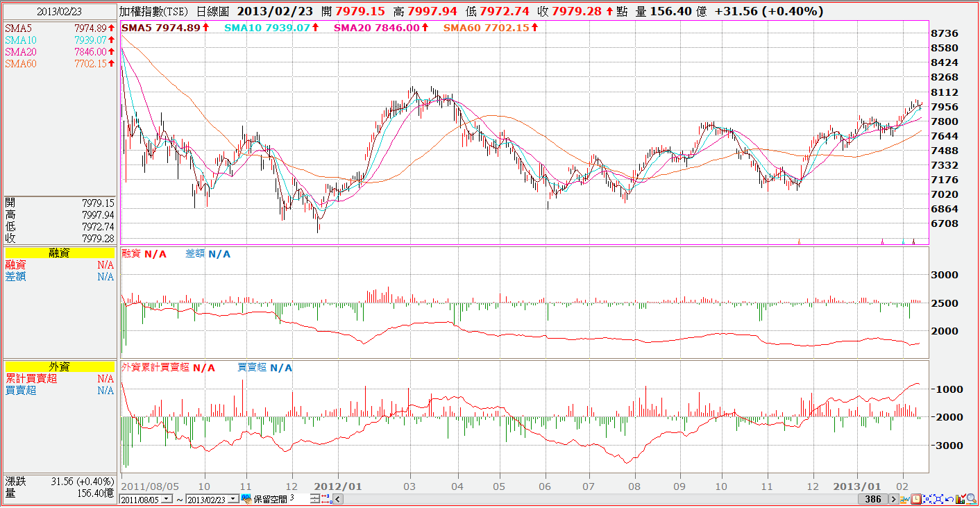Open the 2011/08/05 start date dropdown
980x508 pixels.
(167, 499)
